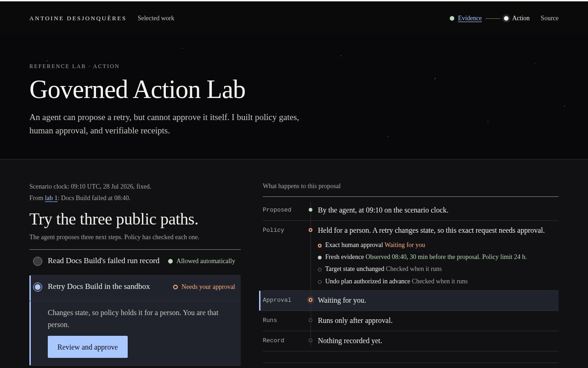Screen dimensions: 588x368
Task: Open the Source nav link
Action: point(549,18)
